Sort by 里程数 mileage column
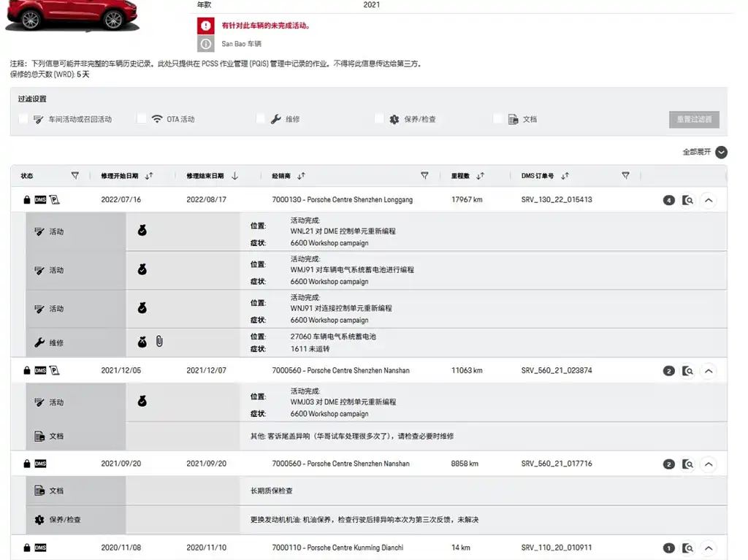 click(x=481, y=175)
